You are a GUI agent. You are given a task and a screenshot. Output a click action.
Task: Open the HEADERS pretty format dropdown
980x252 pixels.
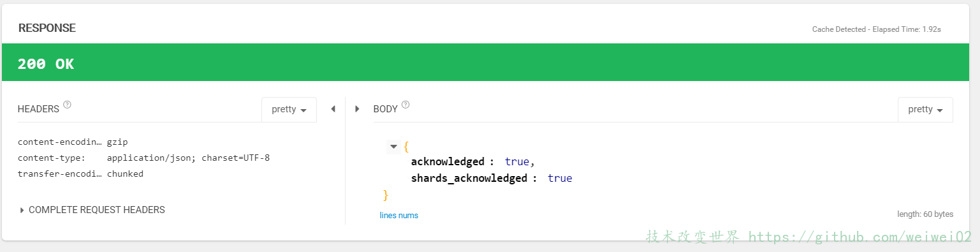tap(289, 110)
